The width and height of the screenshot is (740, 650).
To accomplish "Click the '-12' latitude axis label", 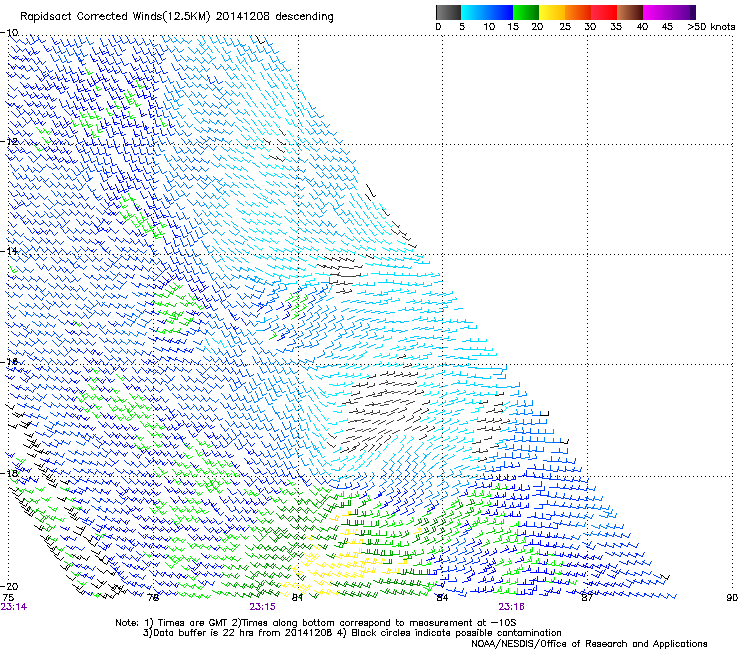I will click(9, 142).
